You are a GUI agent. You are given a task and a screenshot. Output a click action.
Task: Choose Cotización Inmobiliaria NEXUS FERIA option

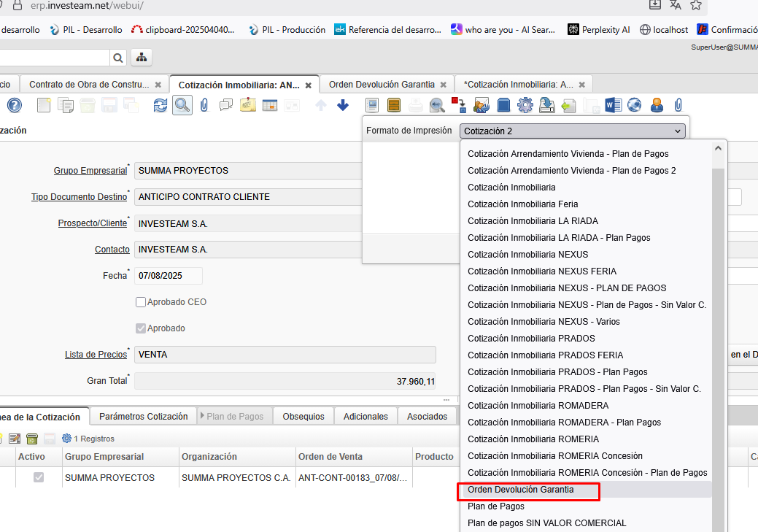point(541,271)
